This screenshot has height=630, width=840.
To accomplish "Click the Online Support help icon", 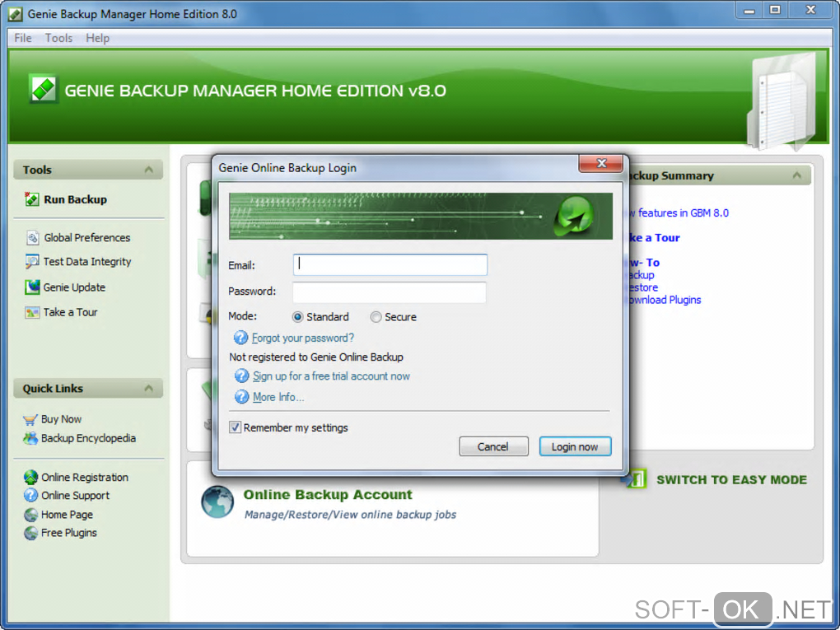I will coord(31,496).
